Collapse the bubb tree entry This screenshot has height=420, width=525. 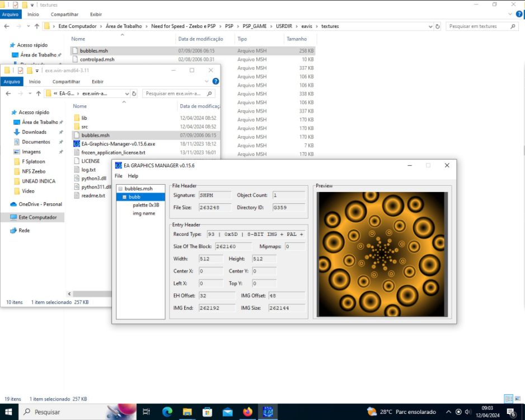point(124,197)
